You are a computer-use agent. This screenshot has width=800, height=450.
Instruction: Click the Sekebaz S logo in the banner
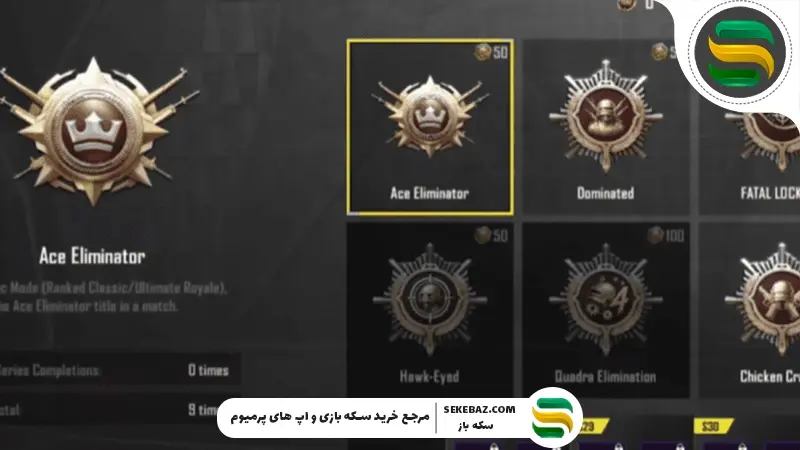click(555, 418)
